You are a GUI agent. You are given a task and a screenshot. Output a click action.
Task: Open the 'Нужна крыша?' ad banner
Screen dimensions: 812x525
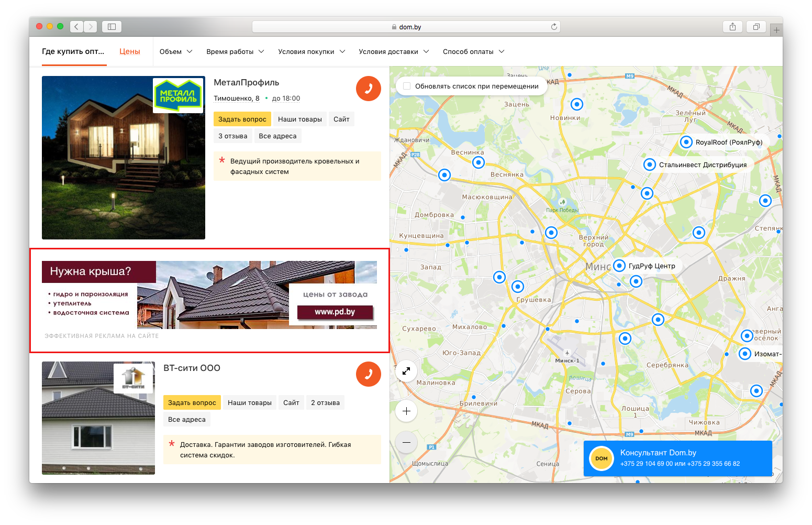[209, 295]
